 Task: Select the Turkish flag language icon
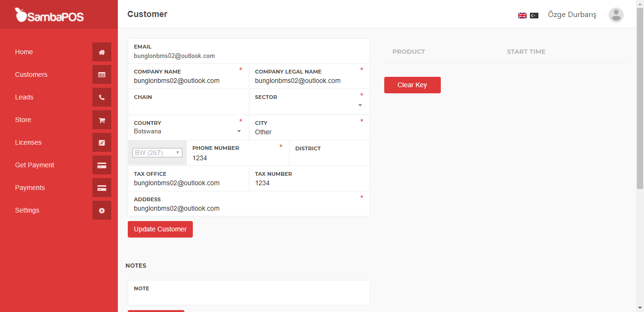[x=533, y=15]
